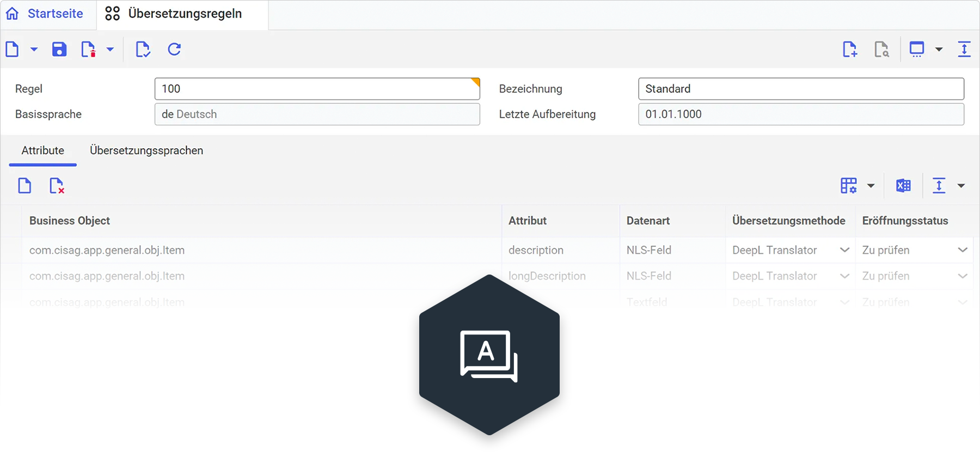
Task: Click the add document plus icon
Action: coord(850,49)
